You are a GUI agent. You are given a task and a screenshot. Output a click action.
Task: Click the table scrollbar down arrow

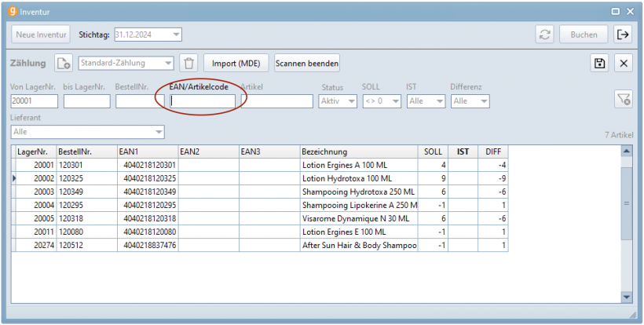click(x=626, y=297)
